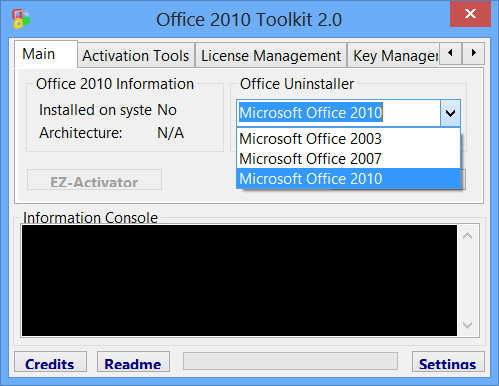Click the EZ-Activator button

(x=94, y=180)
